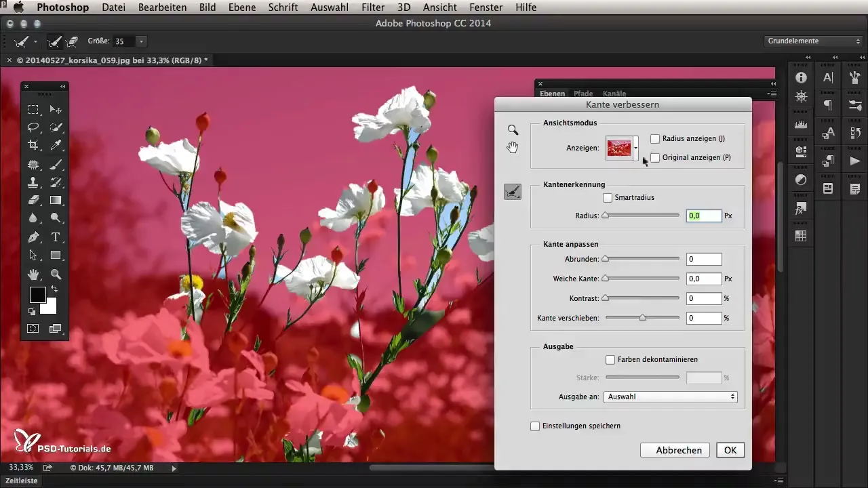Screen dimensions: 868x488
Task: Open the Ausgabe an dropdown
Action: coord(671,397)
